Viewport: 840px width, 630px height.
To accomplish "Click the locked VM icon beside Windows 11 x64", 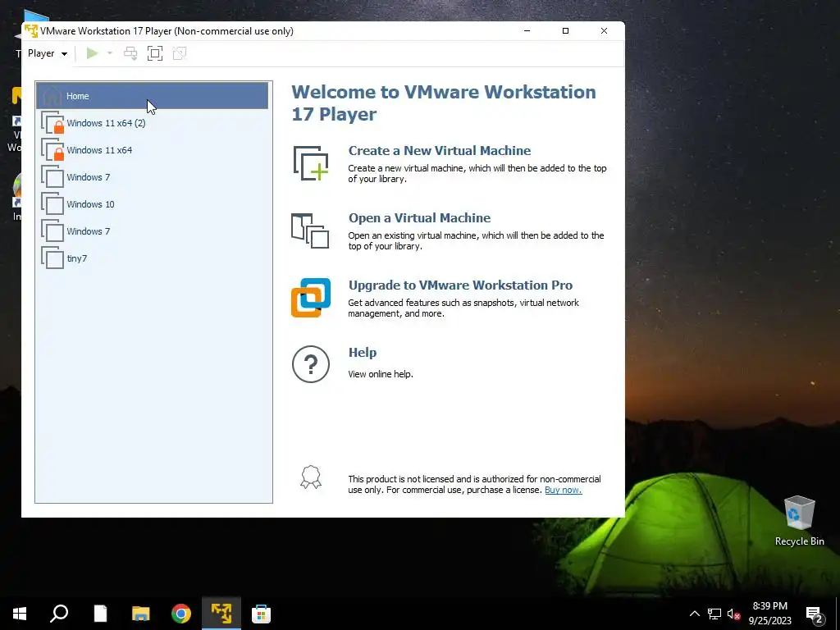I will pyautogui.click(x=52, y=149).
